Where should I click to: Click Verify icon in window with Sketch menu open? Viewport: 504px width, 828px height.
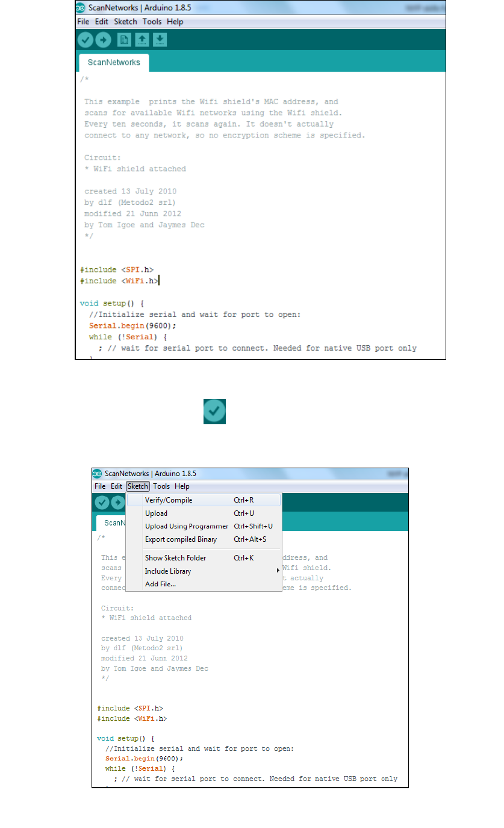[102, 502]
